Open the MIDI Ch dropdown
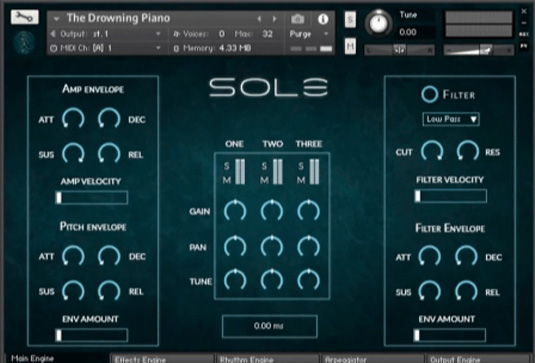Viewport: 535px width, 363px height. (106, 48)
